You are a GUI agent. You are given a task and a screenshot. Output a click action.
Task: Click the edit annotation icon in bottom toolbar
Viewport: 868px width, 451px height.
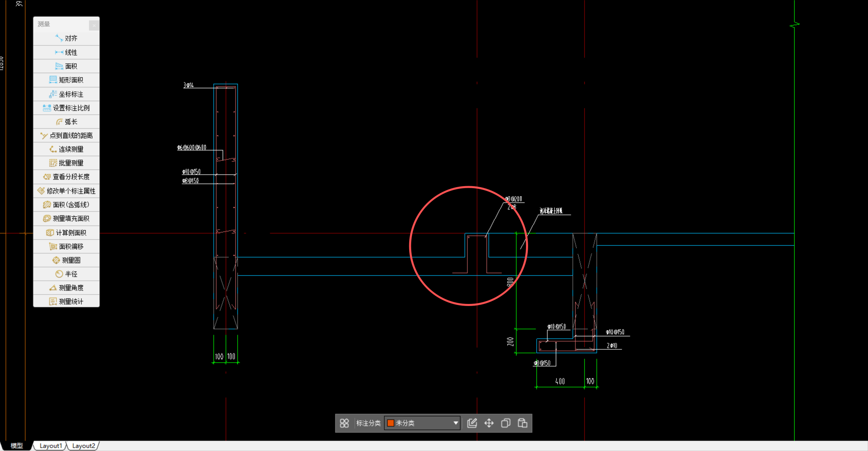point(472,423)
